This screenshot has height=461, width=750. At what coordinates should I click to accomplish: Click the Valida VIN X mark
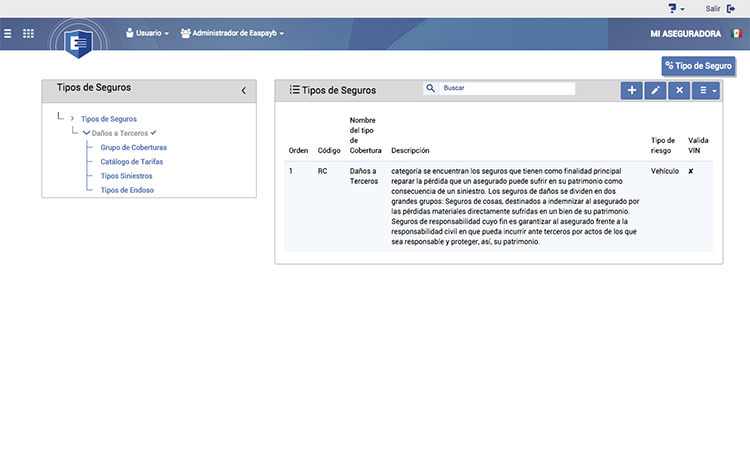click(691, 171)
